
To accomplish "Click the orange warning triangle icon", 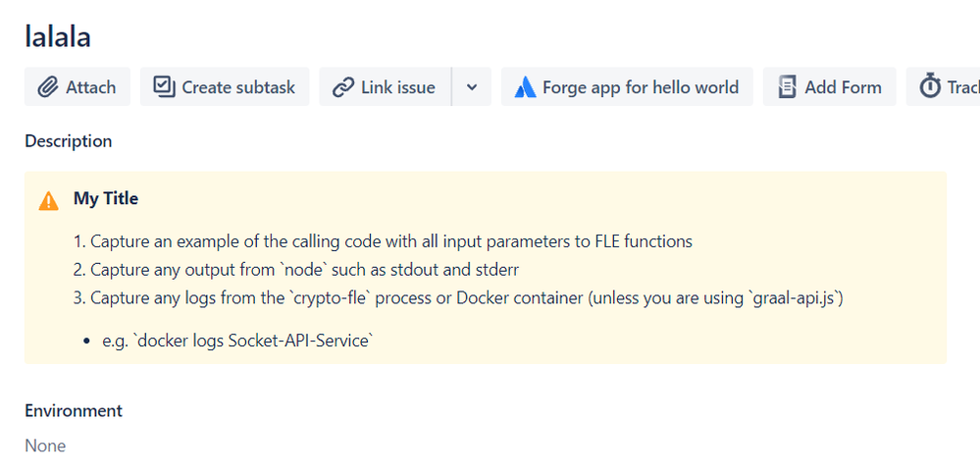I will pos(48,200).
